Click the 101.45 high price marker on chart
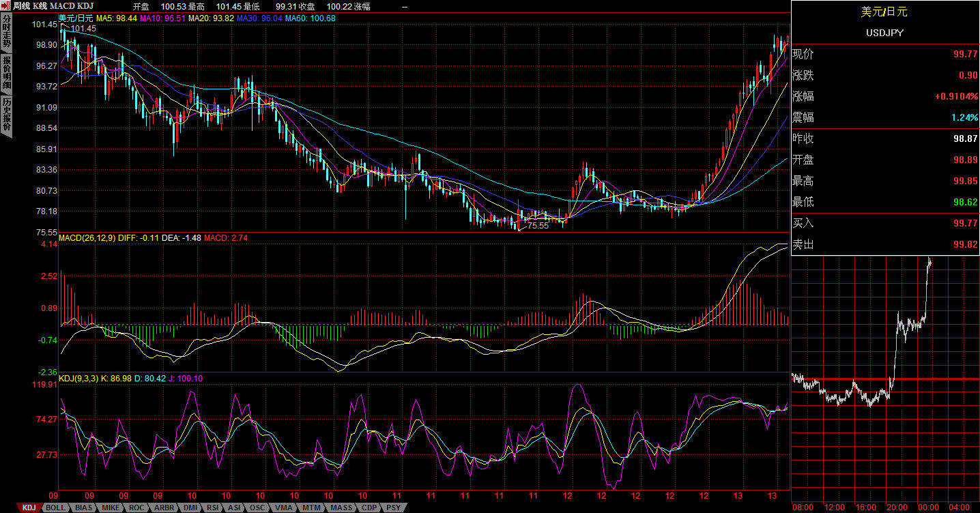The height and width of the screenshot is (513, 980). coord(83,29)
